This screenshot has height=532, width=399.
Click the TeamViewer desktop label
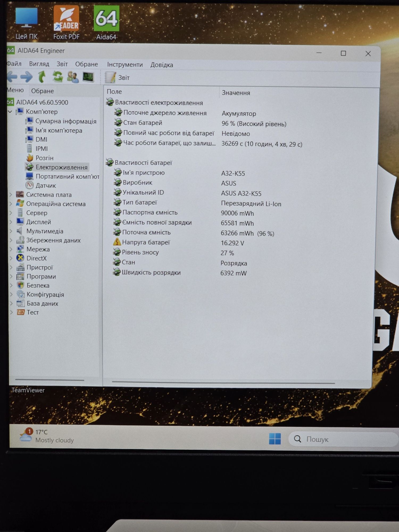tap(28, 390)
